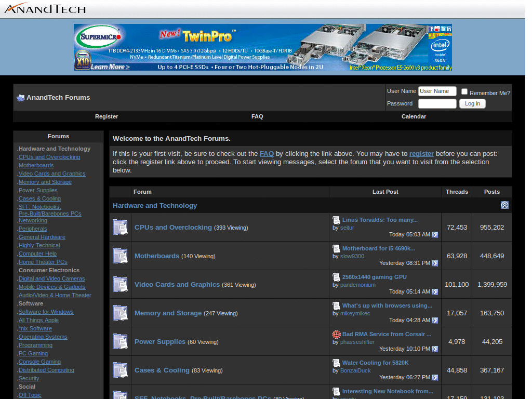This screenshot has width=532, height=399.
Task: Open the last Motherboards post via its arrow icon
Action: click(435, 263)
